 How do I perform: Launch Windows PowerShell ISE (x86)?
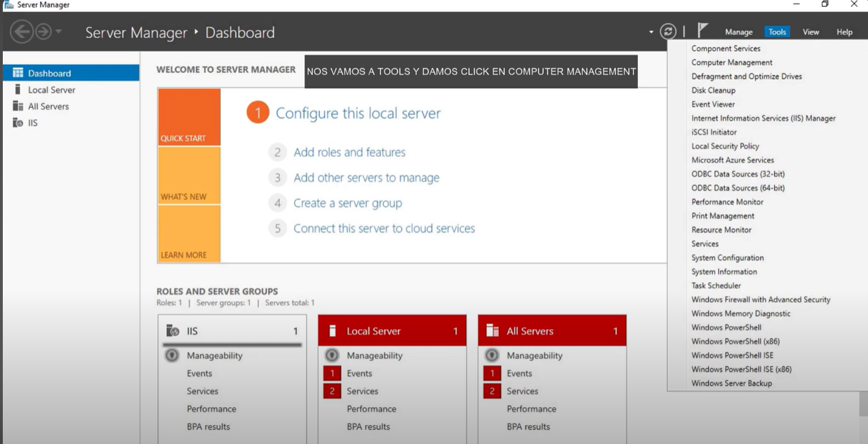pyautogui.click(x=741, y=369)
